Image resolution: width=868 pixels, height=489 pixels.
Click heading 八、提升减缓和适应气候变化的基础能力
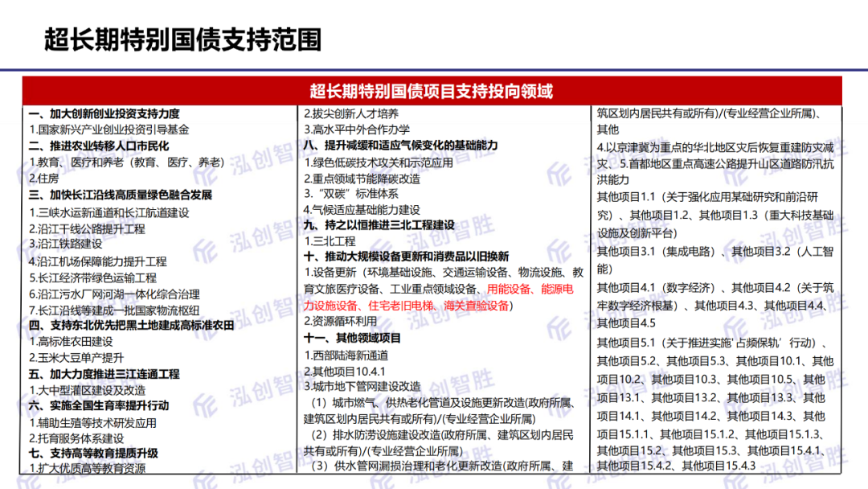pyautogui.click(x=400, y=146)
